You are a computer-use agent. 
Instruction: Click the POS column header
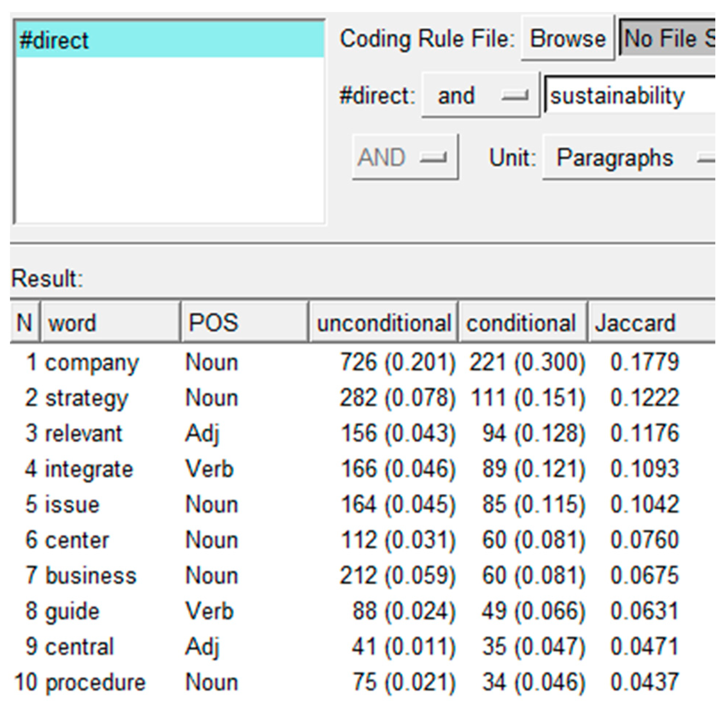pos(244,322)
